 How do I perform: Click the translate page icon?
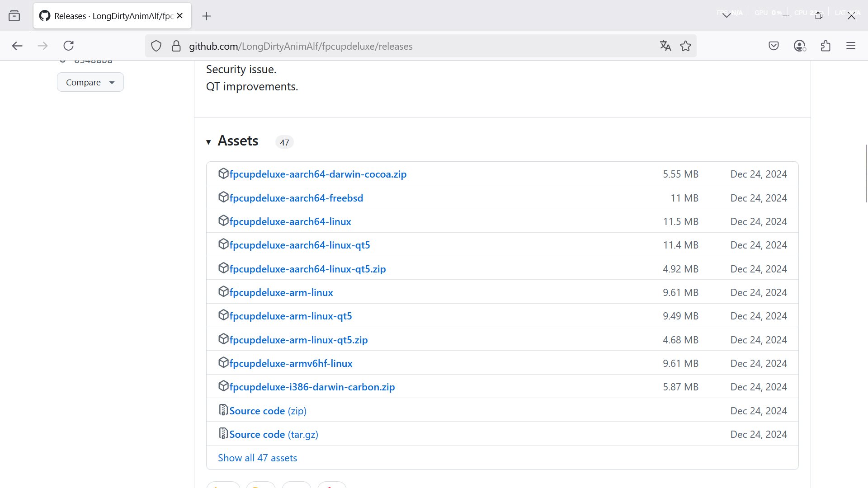click(665, 46)
